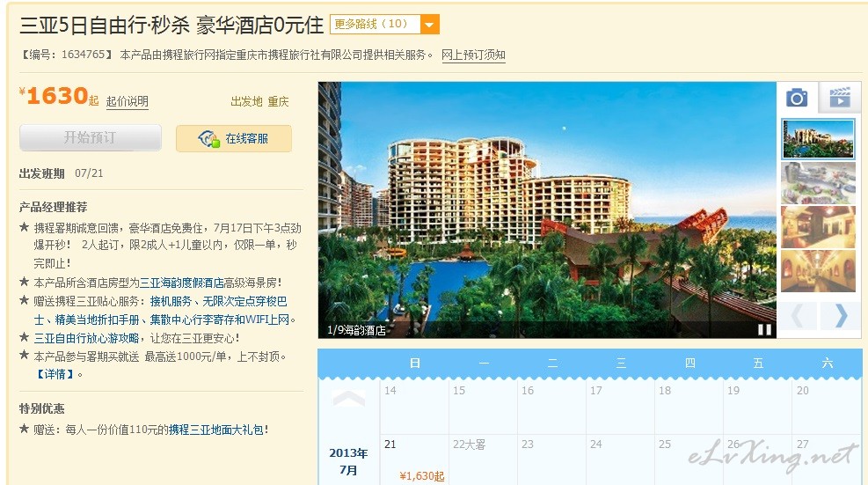The image size is (868, 485).
Task: Select the first hotel exterior thumbnail
Action: click(x=818, y=139)
